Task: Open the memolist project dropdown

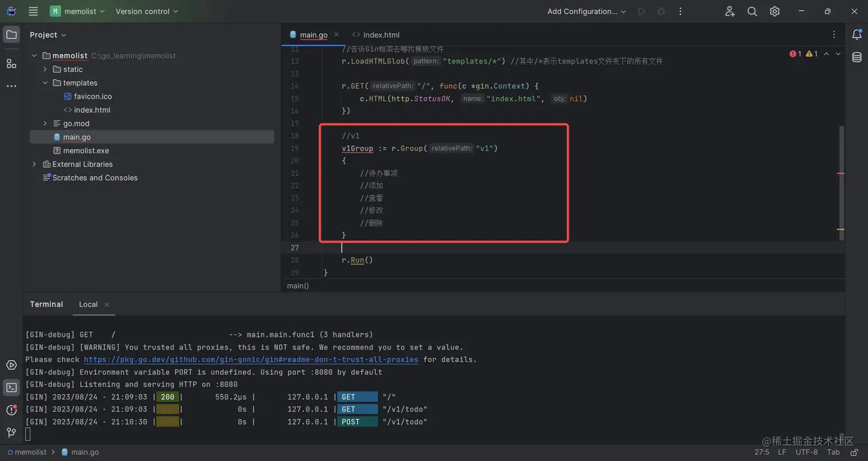Action: [x=77, y=11]
